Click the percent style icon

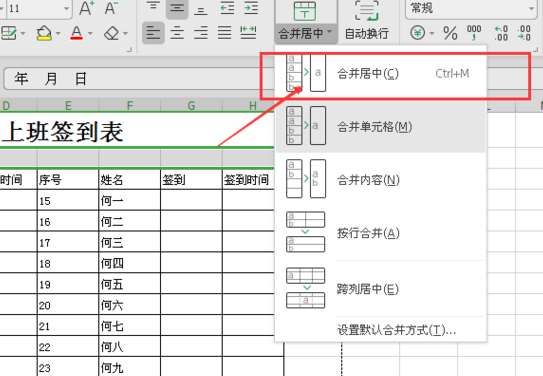coord(450,33)
